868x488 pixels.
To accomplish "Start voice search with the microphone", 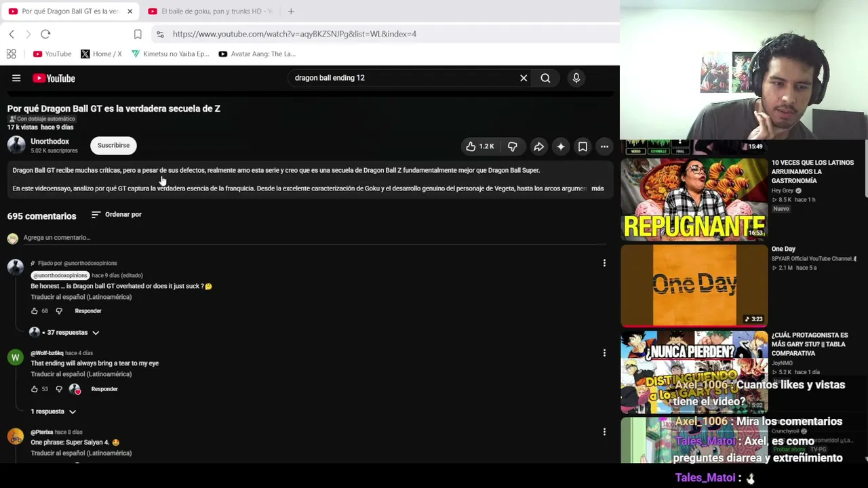I will click(x=576, y=78).
